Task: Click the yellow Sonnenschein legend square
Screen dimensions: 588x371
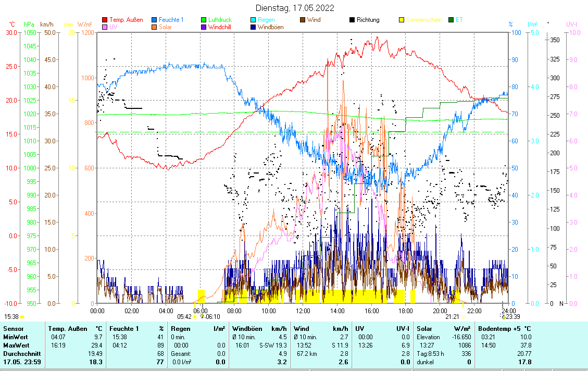Action: pos(402,20)
